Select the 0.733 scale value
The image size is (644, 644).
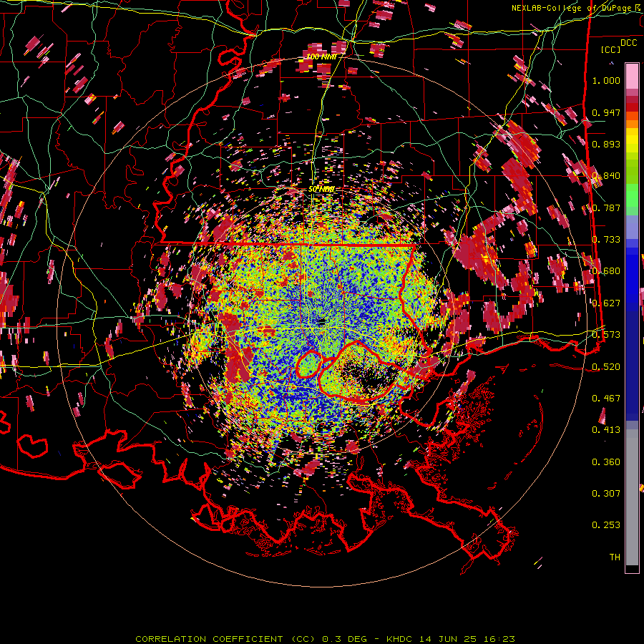click(x=606, y=239)
